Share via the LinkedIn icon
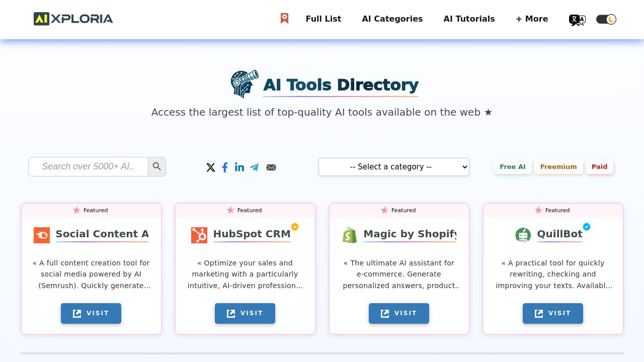The height and width of the screenshot is (362, 644). (x=239, y=167)
